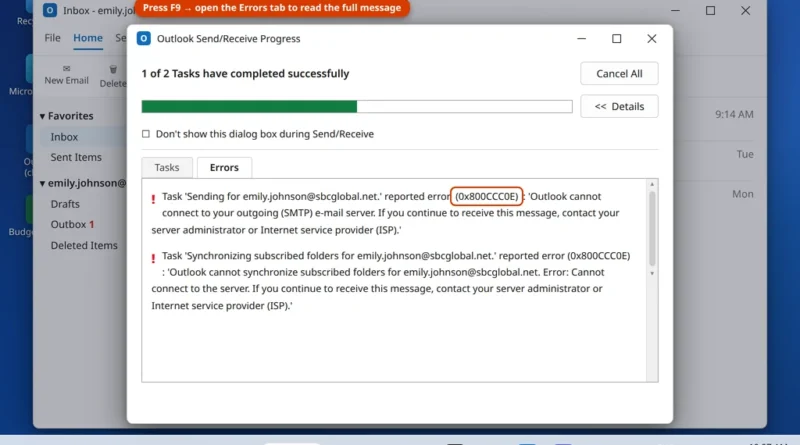Open the File menu in Outlook

(52, 38)
